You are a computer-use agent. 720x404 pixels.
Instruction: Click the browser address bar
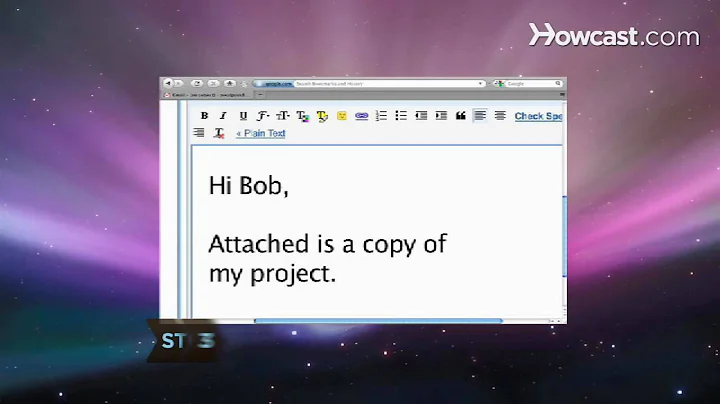pos(369,84)
